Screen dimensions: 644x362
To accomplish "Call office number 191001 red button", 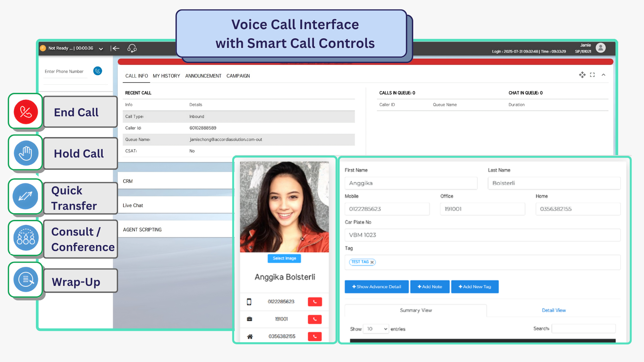I will 315,319.
